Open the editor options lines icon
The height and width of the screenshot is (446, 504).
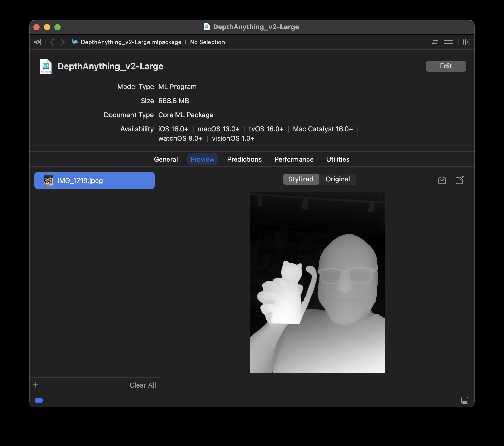(449, 42)
